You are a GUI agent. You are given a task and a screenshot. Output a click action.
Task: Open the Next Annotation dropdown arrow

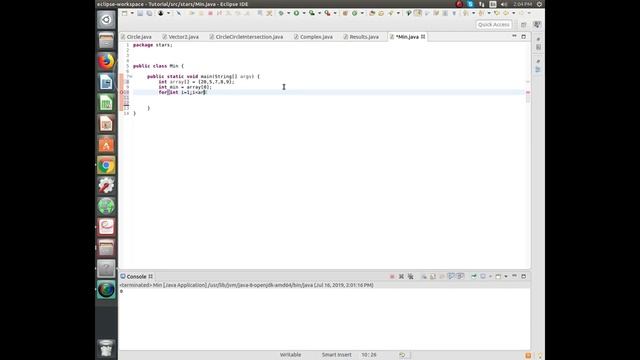(x=473, y=13)
